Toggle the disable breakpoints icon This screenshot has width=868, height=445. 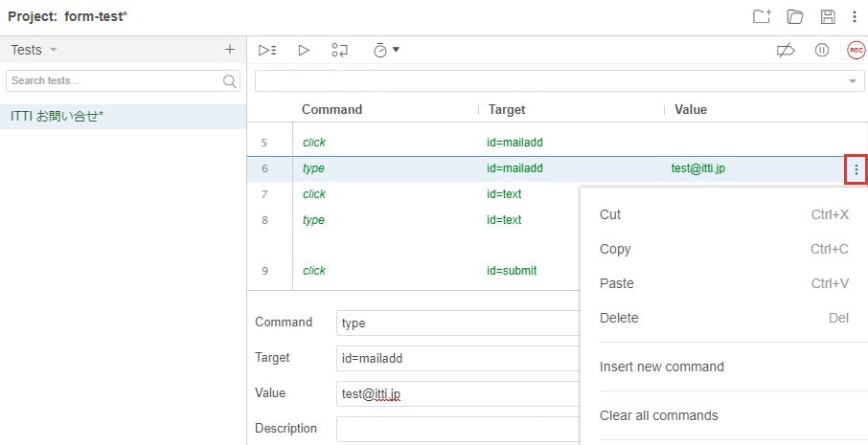pyautogui.click(x=786, y=50)
